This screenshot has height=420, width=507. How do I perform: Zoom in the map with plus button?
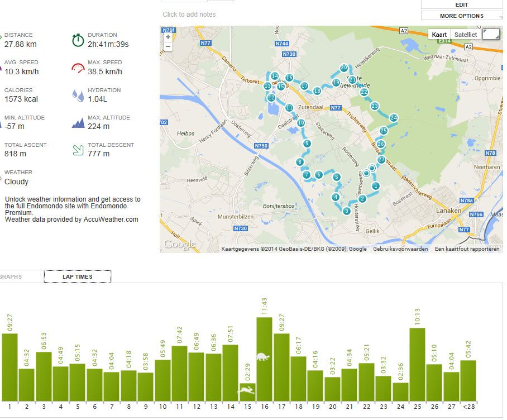pos(168,37)
